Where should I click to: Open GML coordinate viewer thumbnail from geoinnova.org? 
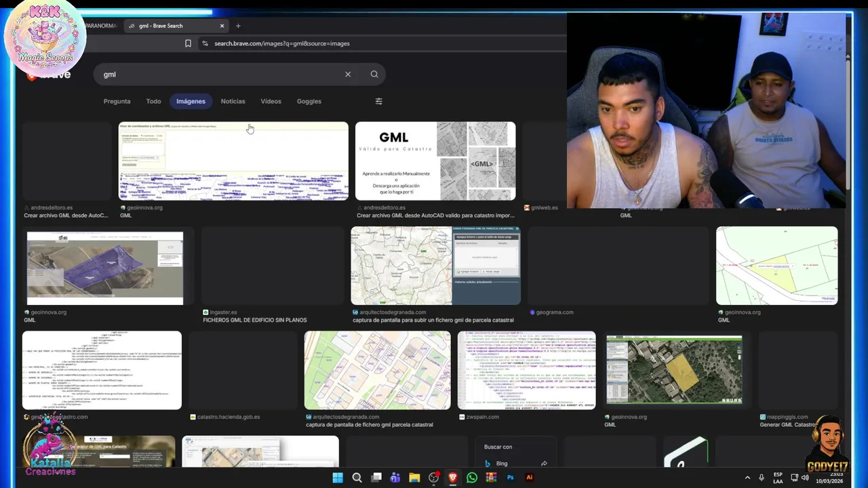[x=233, y=161]
